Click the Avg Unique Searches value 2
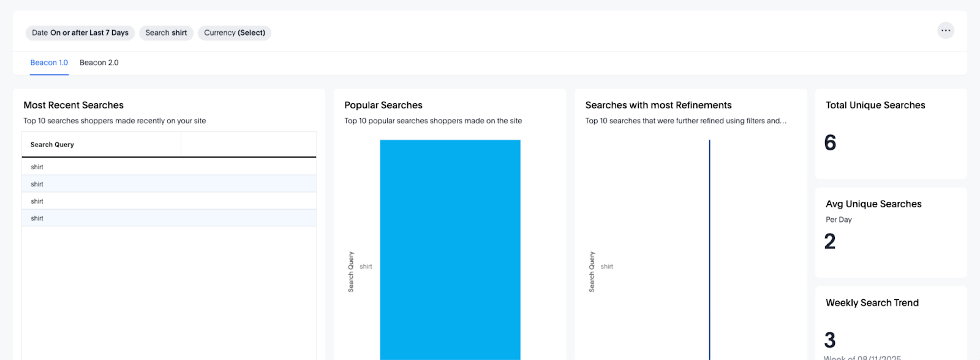This screenshot has width=980, height=360. [x=830, y=242]
